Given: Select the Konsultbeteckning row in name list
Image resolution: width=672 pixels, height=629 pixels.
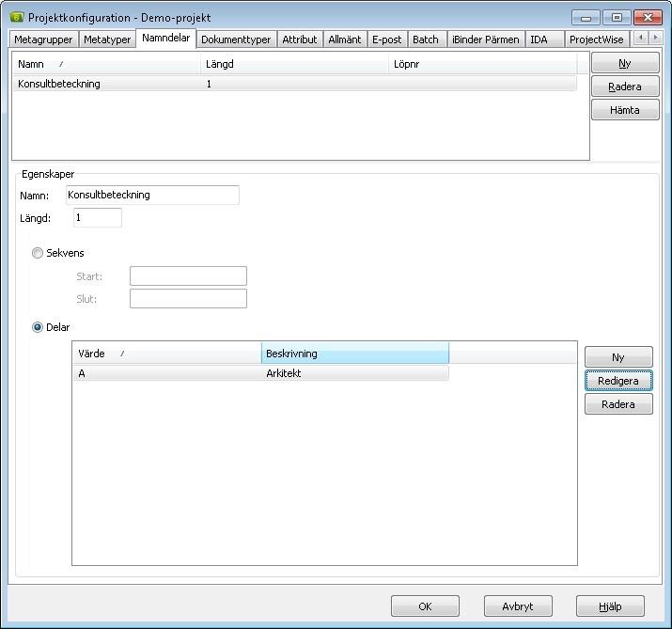Looking at the screenshot, I should pyautogui.click(x=295, y=84).
